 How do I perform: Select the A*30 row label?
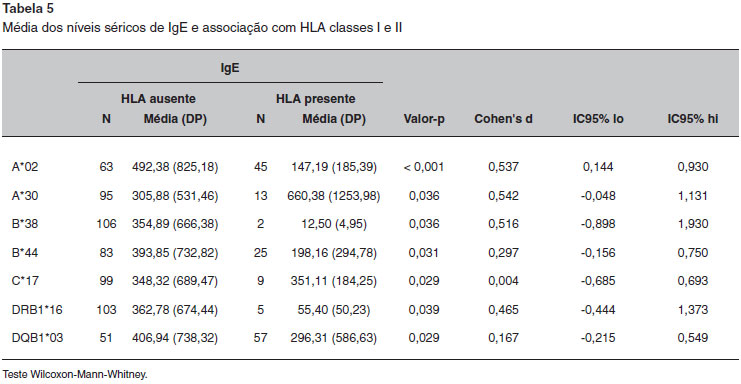click(25, 196)
